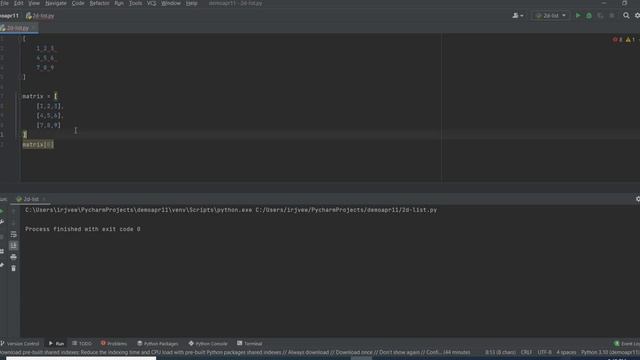Open the Window menu

pos(171,3)
